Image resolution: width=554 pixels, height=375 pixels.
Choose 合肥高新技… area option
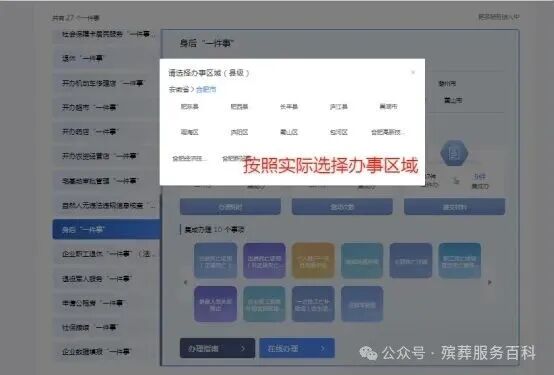coord(388,132)
